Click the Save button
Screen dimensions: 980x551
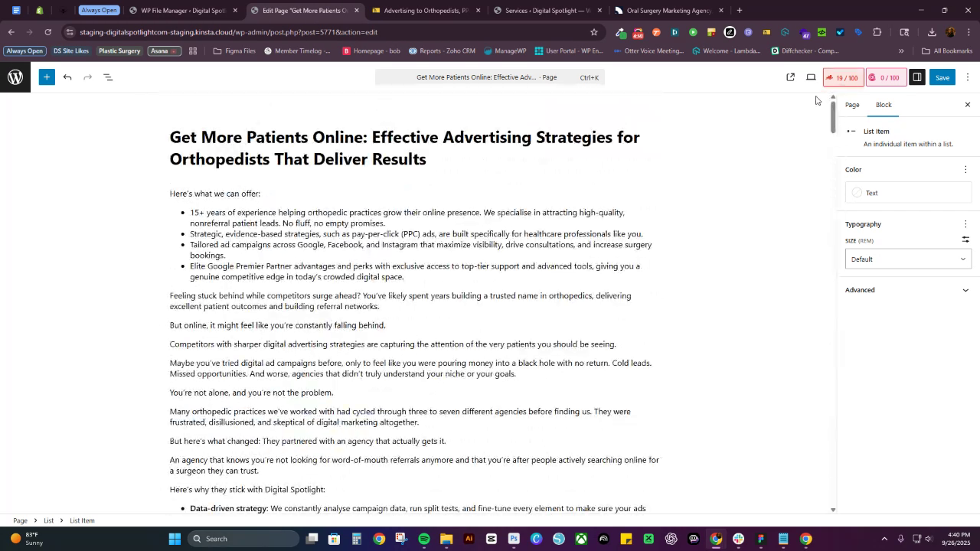coord(942,77)
